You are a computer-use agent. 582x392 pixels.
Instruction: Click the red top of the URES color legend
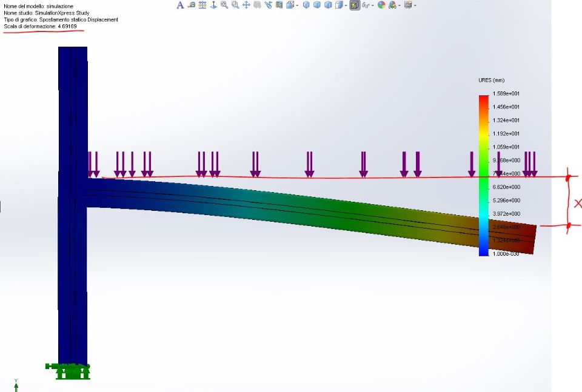click(x=484, y=98)
